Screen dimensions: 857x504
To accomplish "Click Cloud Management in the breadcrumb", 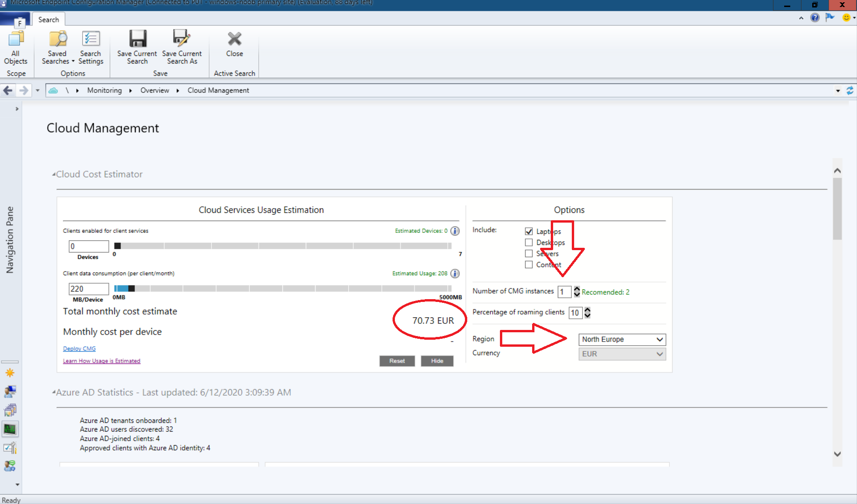I will tap(218, 91).
